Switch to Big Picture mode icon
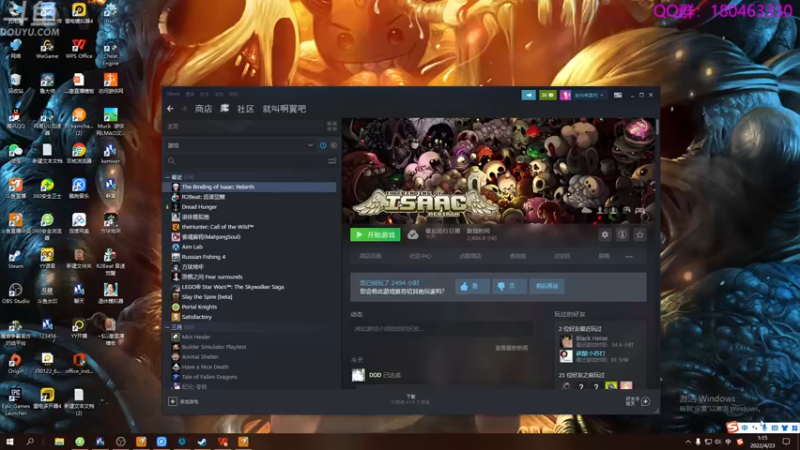 tap(617, 95)
